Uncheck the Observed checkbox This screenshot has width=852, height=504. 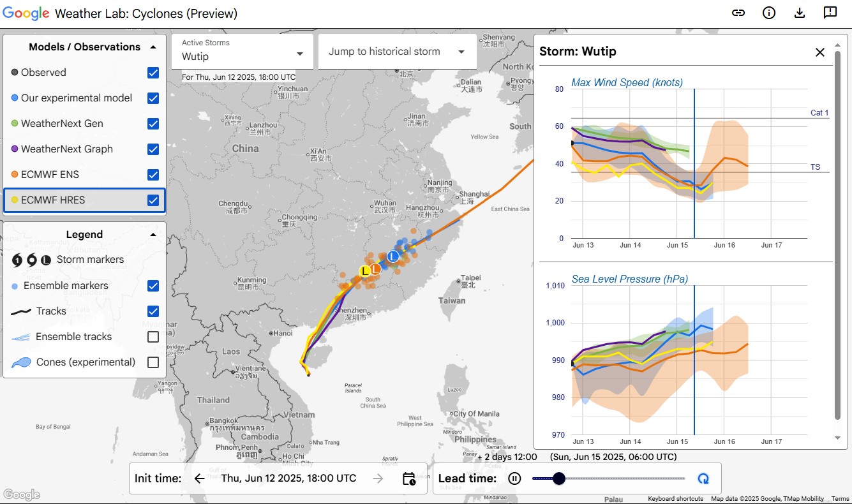click(x=153, y=73)
